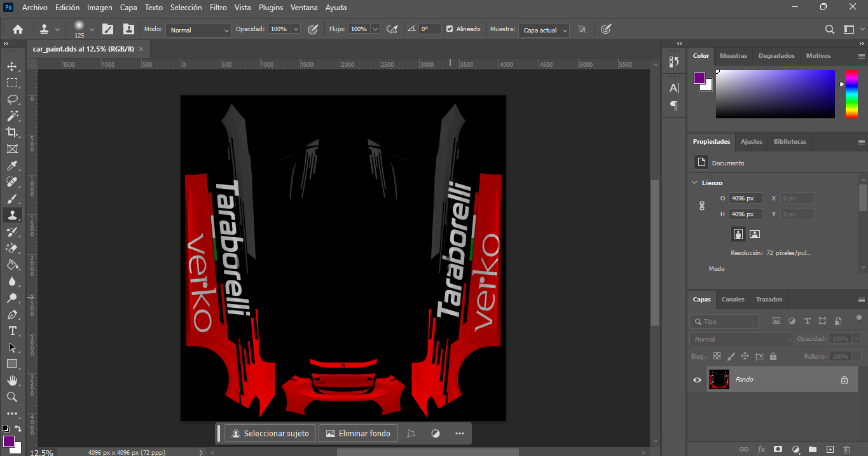This screenshot has height=456, width=868.
Task: Select the Rectangular Marquee tool
Action: [x=12, y=83]
